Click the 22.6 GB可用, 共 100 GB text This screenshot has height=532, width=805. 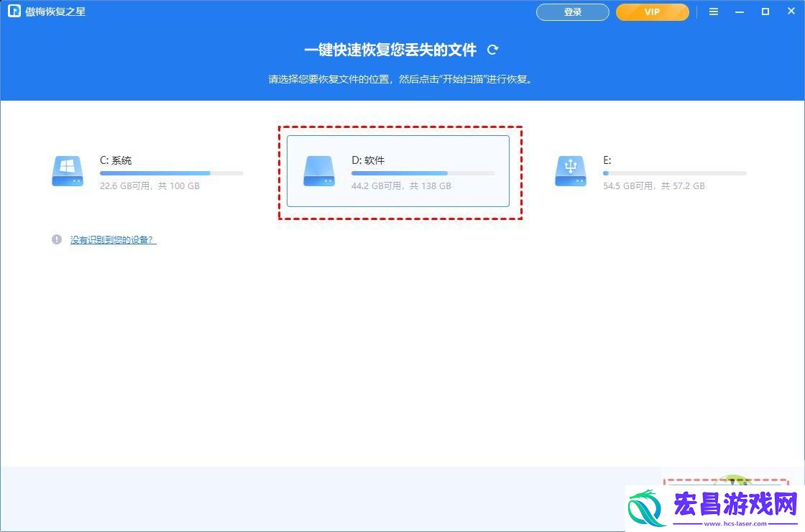(x=149, y=186)
